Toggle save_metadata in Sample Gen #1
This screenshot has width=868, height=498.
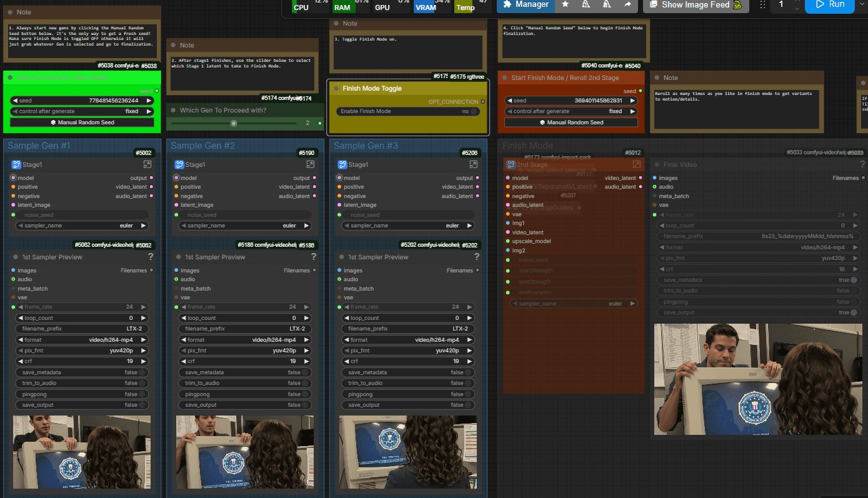pyautogui.click(x=142, y=372)
